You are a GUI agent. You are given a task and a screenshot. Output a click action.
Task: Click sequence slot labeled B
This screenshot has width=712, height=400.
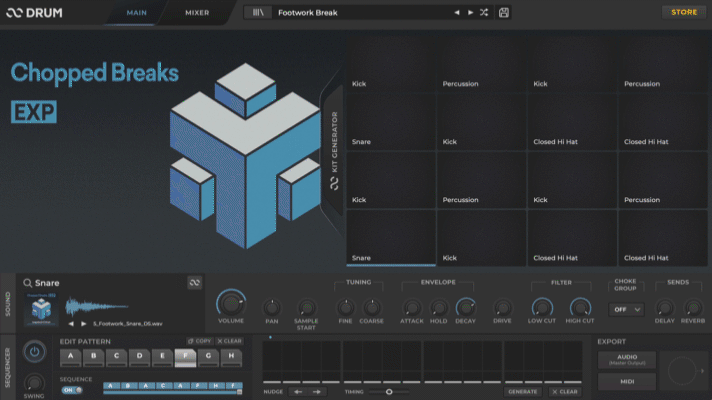[128, 386]
